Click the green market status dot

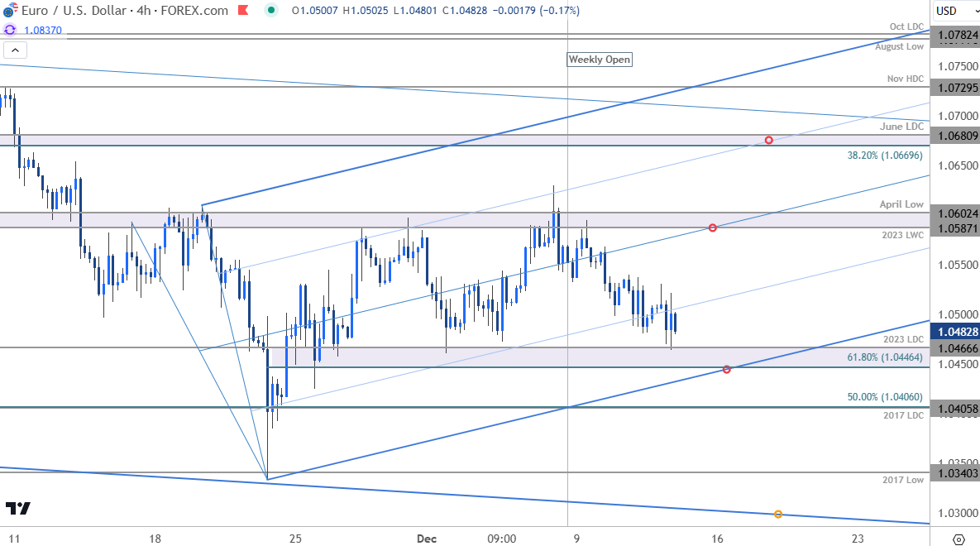[270, 10]
